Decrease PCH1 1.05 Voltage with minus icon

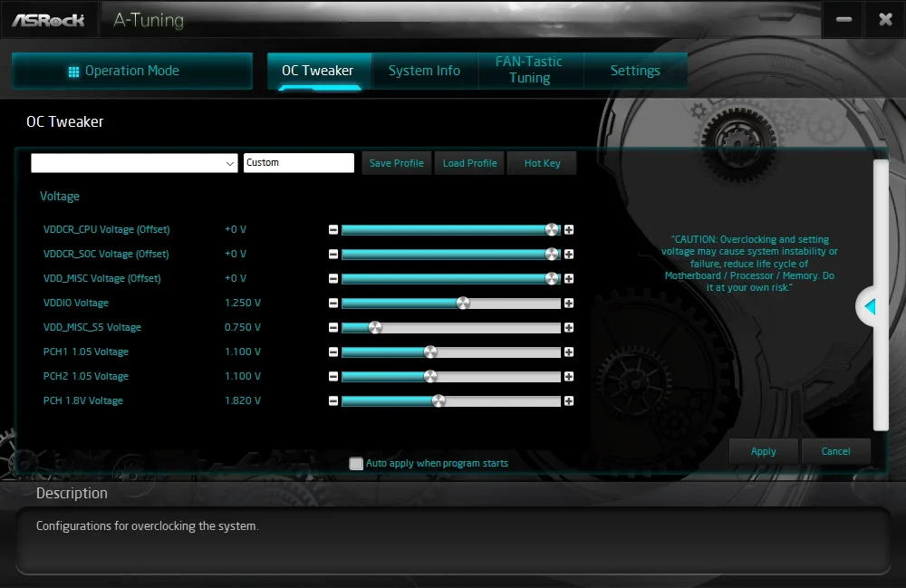(333, 352)
